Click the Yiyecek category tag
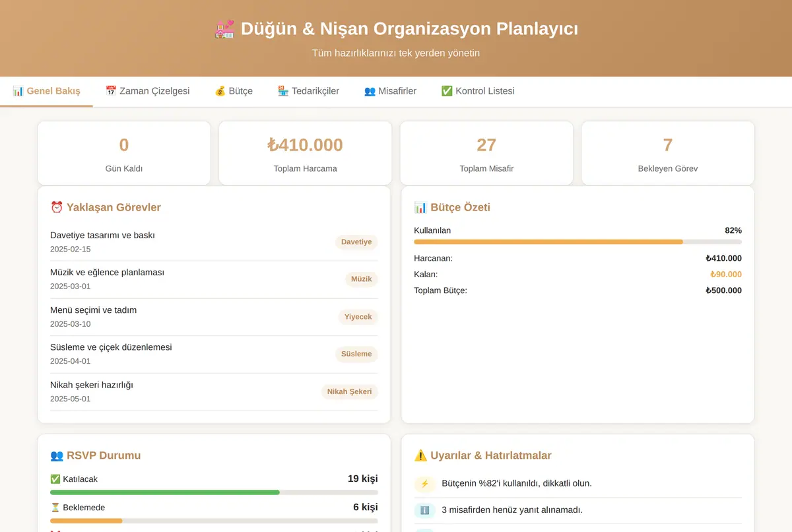The height and width of the screenshot is (532, 792). pyautogui.click(x=358, y=317)
